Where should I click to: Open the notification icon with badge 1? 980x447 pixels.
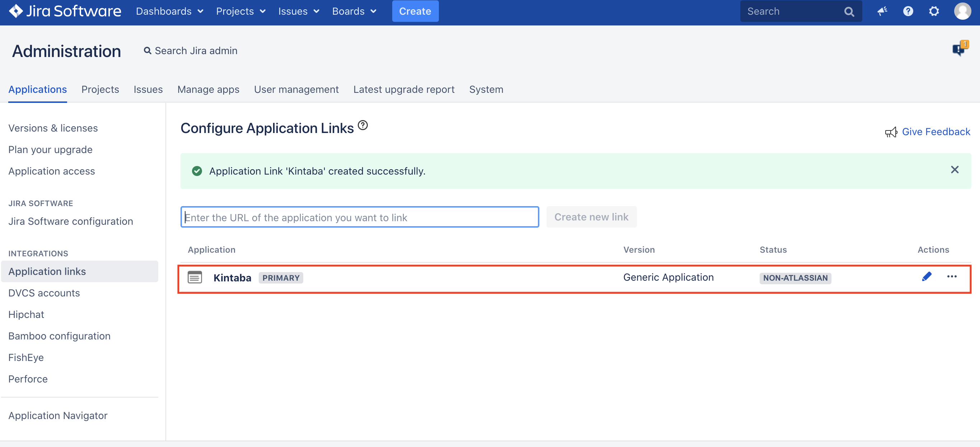pyautogui.click(x=960, y=49)
